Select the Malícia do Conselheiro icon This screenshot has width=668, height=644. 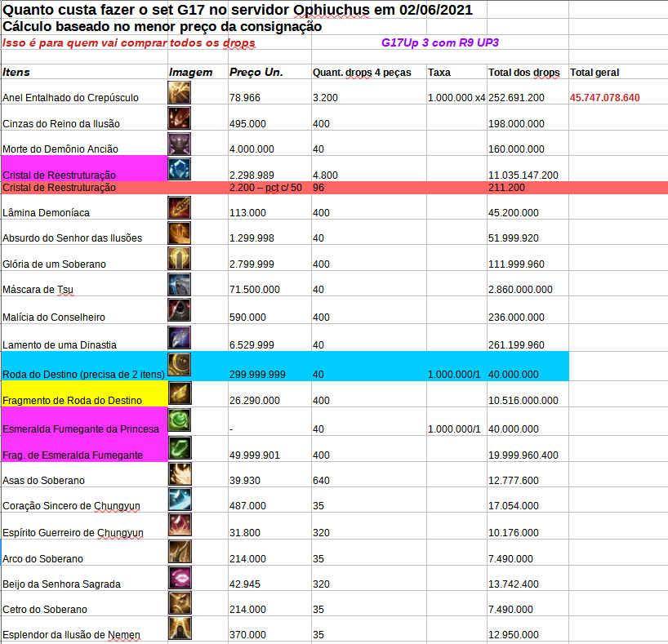point(180,309)
